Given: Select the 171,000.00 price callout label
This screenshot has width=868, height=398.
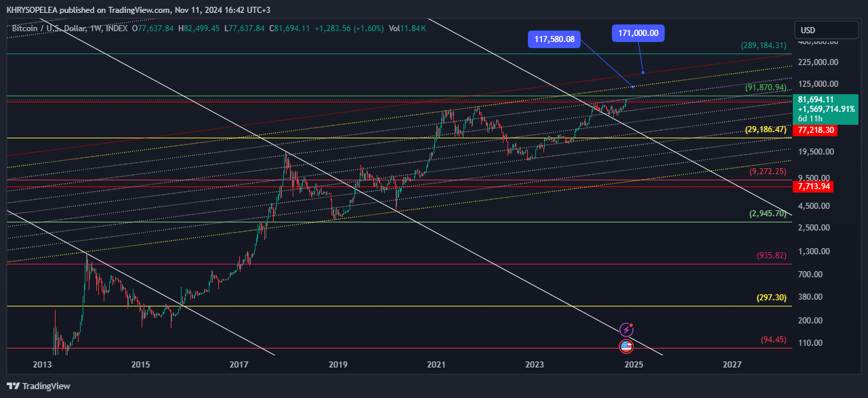Looking at the screenshot, I should [x=638, y=33].
